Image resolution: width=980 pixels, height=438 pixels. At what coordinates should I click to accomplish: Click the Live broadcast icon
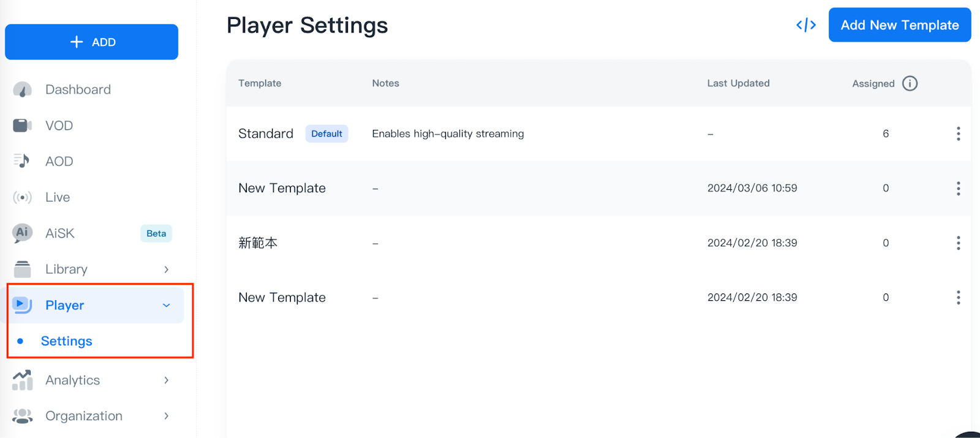23,197
